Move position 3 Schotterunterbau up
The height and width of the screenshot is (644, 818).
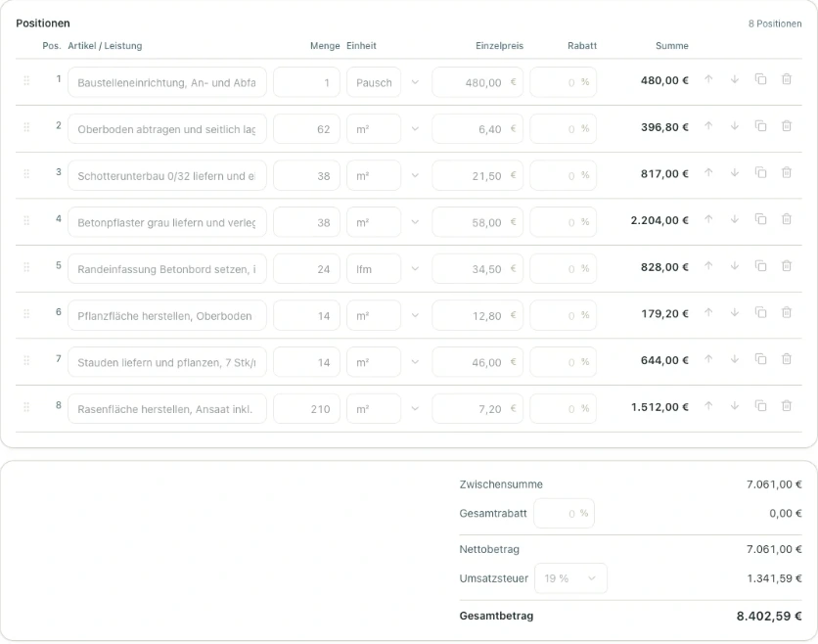click(708, 172)
